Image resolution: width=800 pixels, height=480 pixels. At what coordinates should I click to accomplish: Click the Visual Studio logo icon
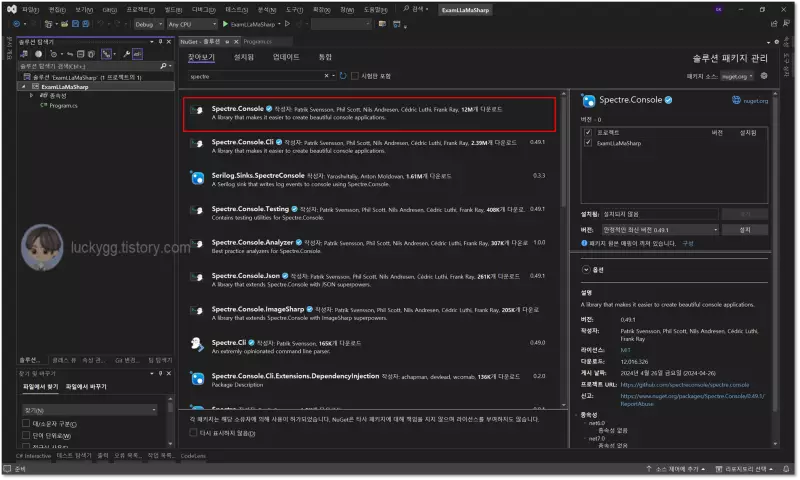[11, 9]
